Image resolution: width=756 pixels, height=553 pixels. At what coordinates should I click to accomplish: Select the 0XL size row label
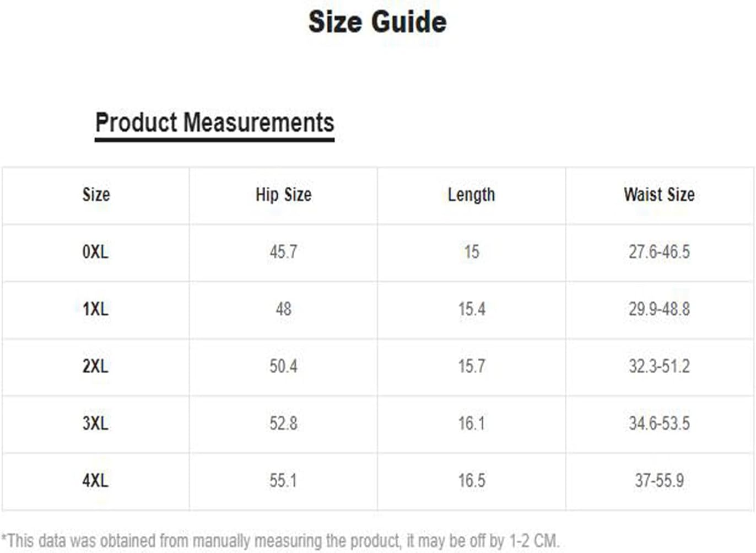[x=95, y=252]
